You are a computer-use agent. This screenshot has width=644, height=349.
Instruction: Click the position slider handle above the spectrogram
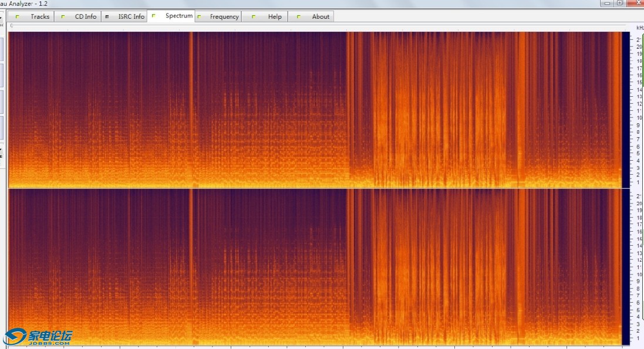click(x=12, y=26)
